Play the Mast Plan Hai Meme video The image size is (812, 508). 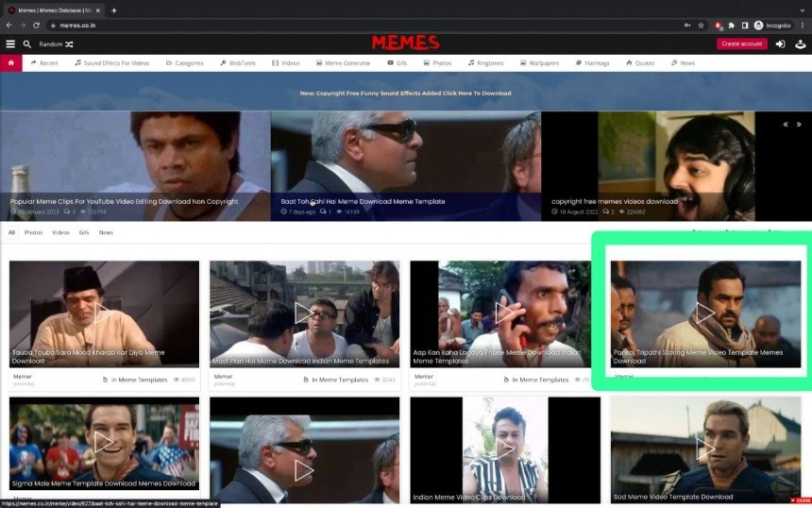[303, 313]
